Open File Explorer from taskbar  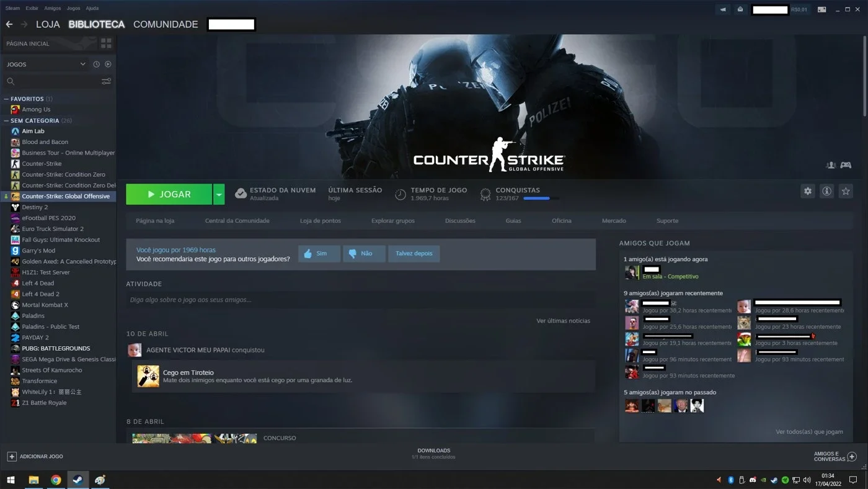click(33, 480)
